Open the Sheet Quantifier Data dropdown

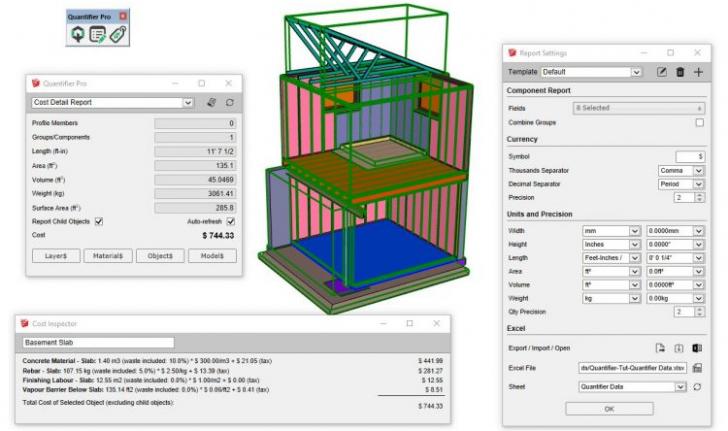(632, 387)
